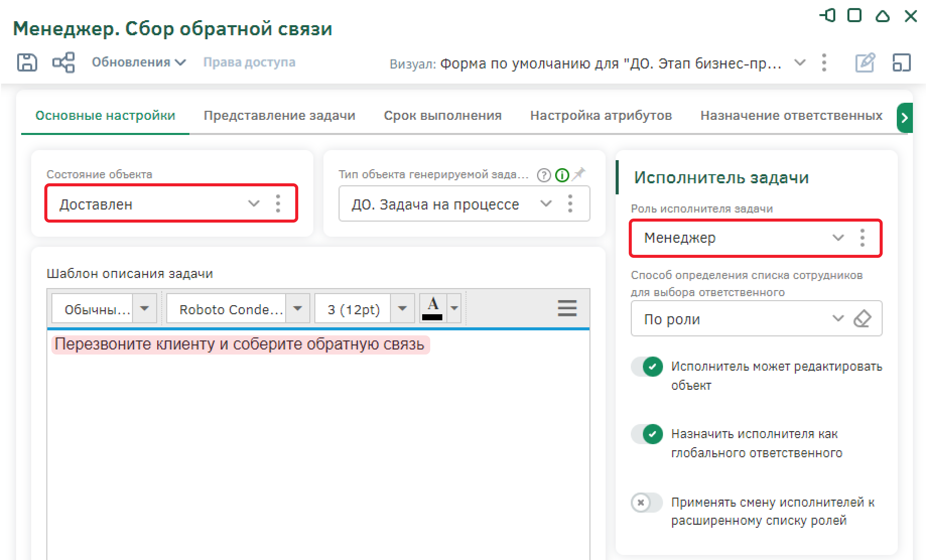Screen dimensions: 926x560
Task: Open the 'Роль исполнителя задачи' dropdown
Action: tap(837, 238)
